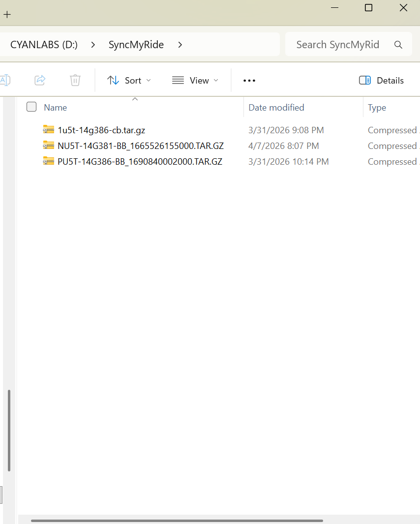The image size is (420, 524).
Task: Click the Search SyncMyRide input field
Action: (x=338, y=45)
